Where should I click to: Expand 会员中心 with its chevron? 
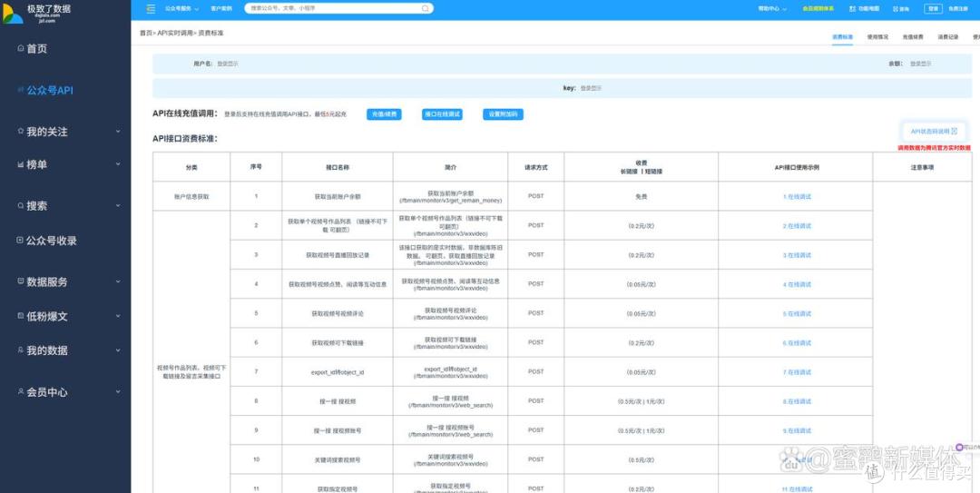(x=117, y=392)
